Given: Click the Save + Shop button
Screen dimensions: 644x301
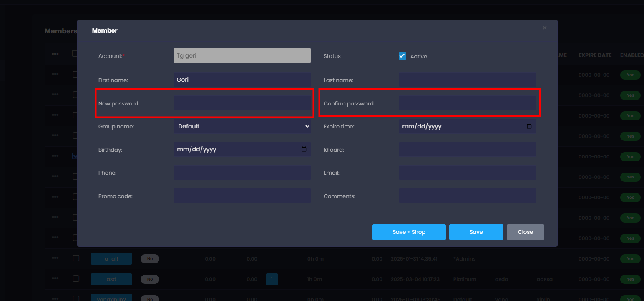Looking at the screenshot, I should point(409,232).
